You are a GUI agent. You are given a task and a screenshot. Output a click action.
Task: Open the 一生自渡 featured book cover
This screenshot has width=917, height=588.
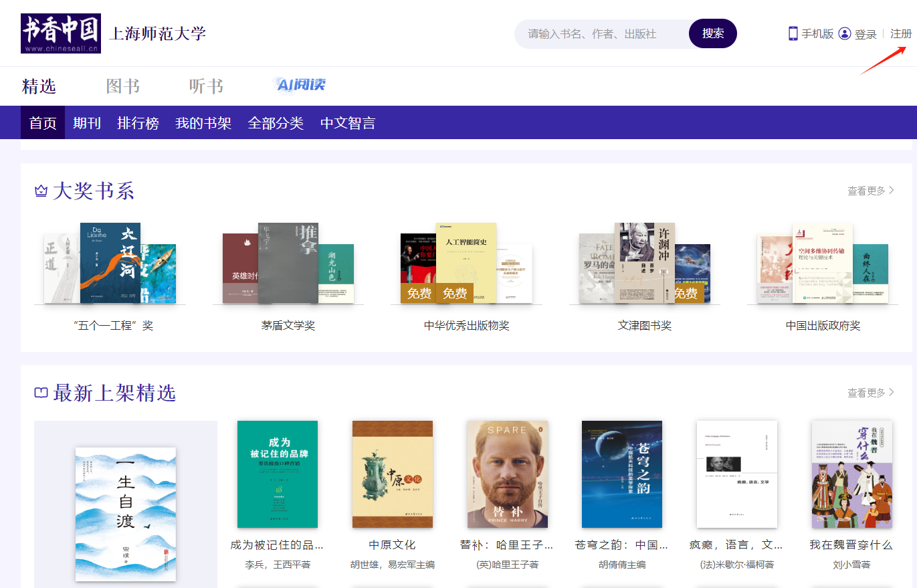(126, 514)
